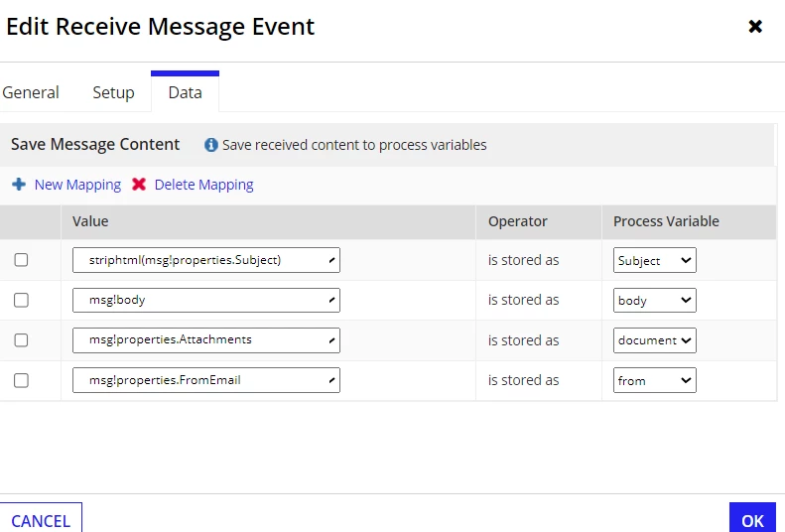Check the box for the msg!body mapping row
This screenshot has width=785, height=532.
(x=21, y=300)
